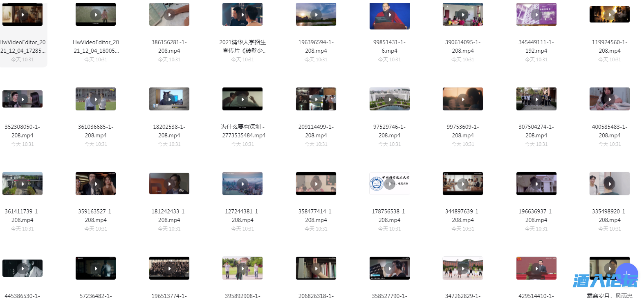This screenshot has height=298, width=644.
Task: Open thumbnail of video starting 445386530-1-
Action: tap(22, 268)
